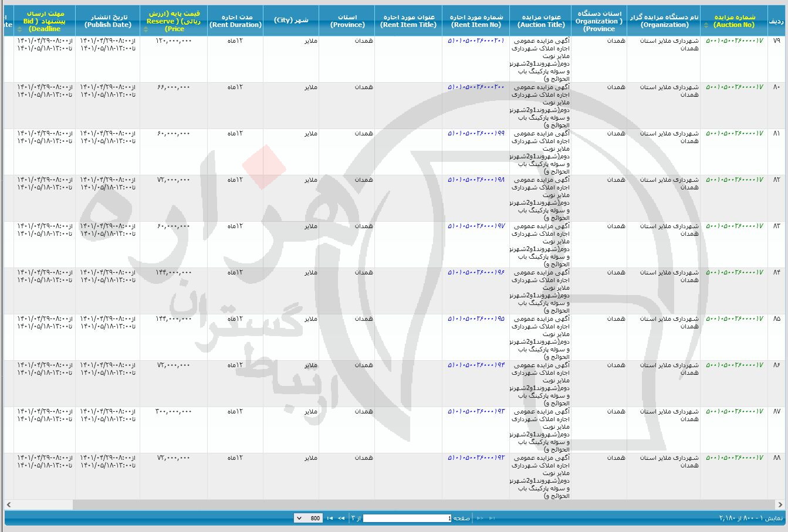788x532 pixels.
Task: Click the greyed-out arrow-with-bar pager icon
Action: tap(492, 518)
